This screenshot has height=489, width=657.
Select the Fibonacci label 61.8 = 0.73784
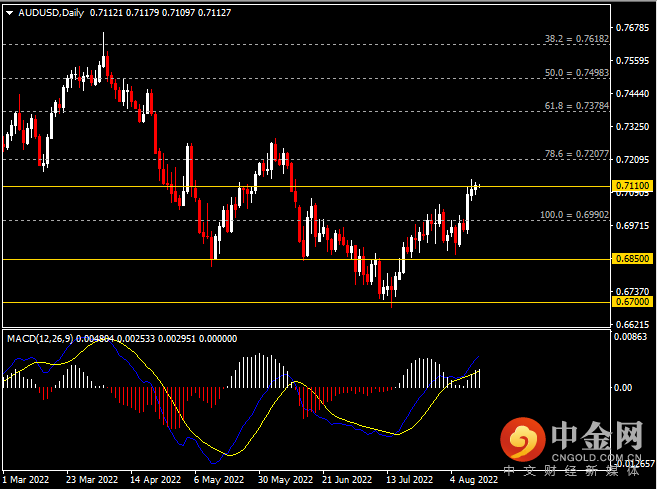(x=577, y=106)
